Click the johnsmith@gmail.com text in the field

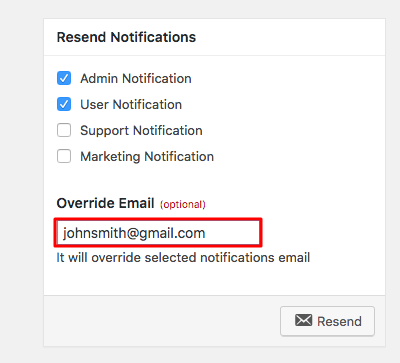point(134,233)
